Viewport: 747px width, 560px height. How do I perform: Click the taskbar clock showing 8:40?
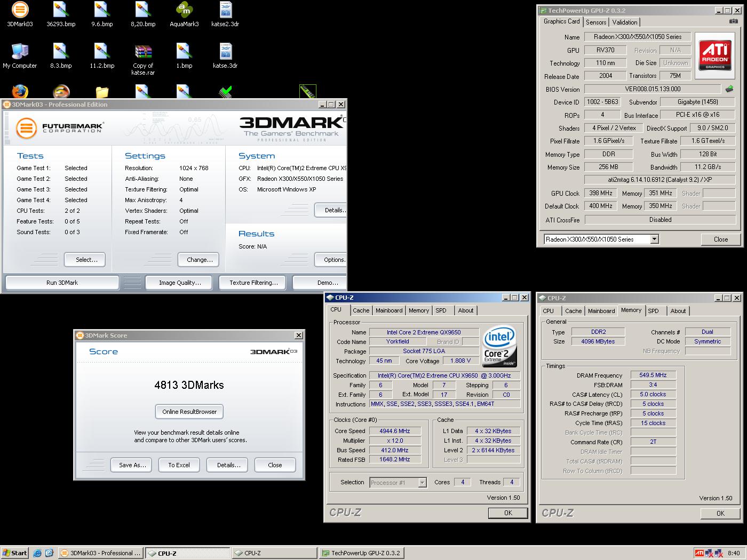[734, 553]
